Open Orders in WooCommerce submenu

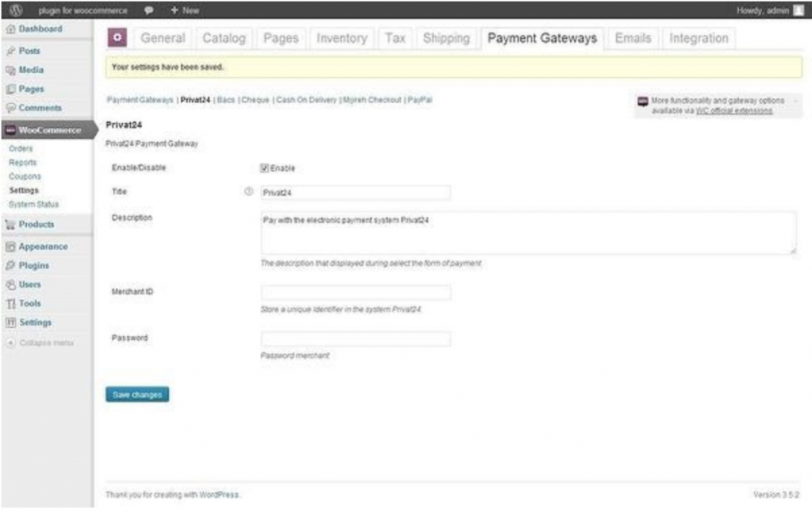[x=21, y=148]
